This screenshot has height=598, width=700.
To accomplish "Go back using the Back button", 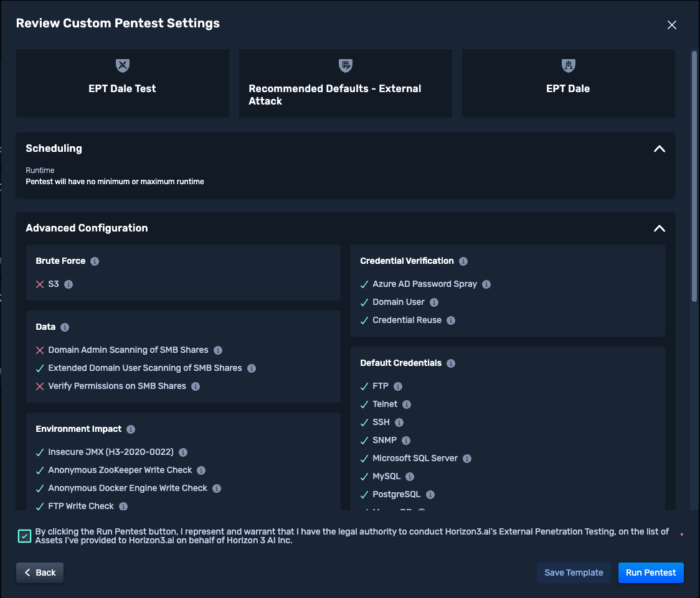I will [40, 572].
